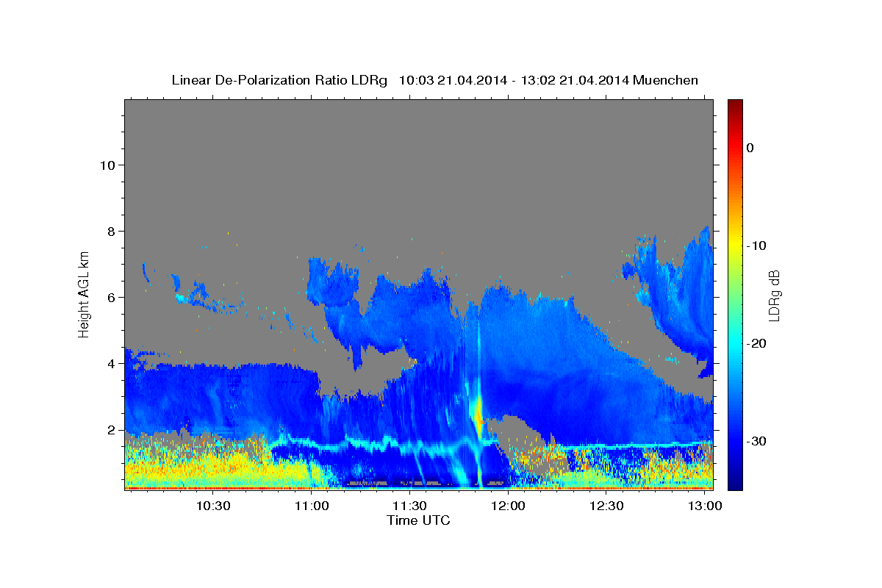Click the start timestamp "10:03 21.04.2014" in the title
The image size is (882, 588).
click(x=452, y=80)
